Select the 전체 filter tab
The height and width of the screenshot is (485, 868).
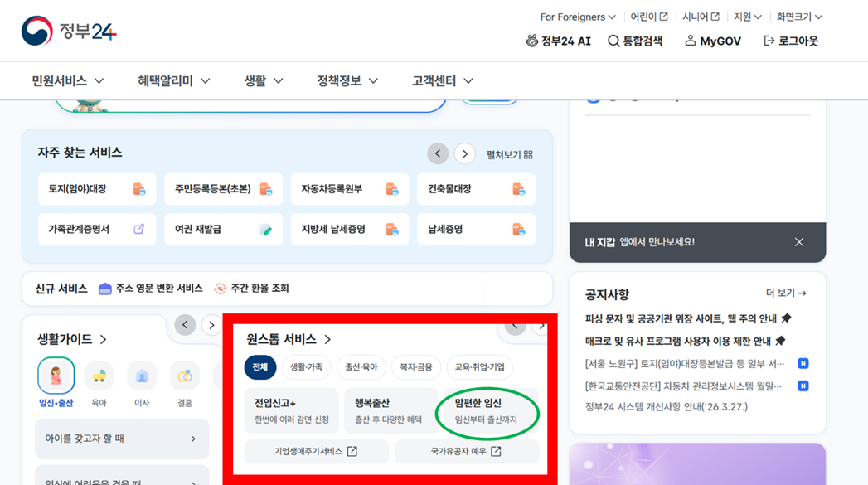[260, 367]
